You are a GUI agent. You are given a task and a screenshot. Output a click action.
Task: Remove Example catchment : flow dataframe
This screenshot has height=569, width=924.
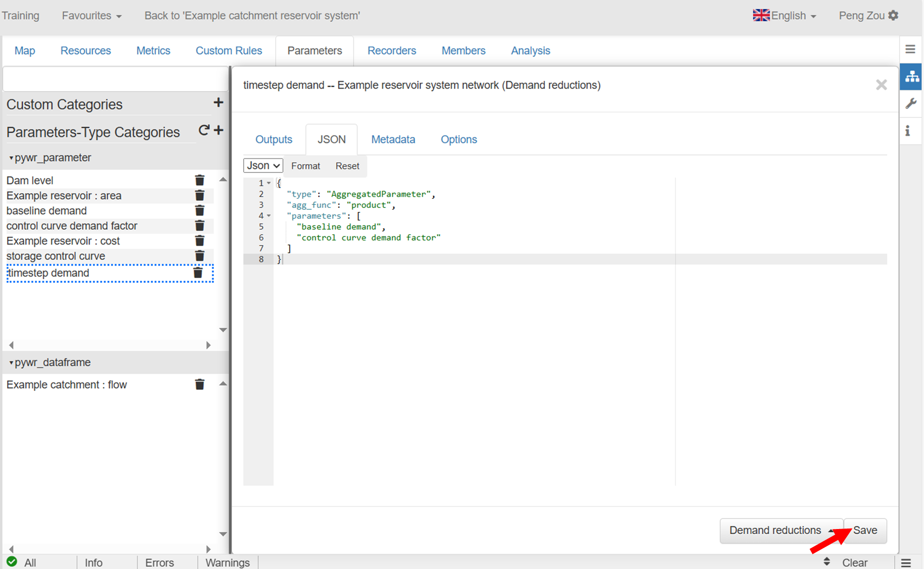point(200,385)
